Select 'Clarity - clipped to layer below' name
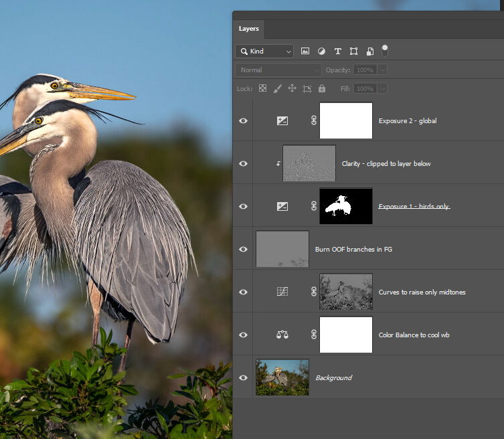504x439 pixels. click(386, 163)
